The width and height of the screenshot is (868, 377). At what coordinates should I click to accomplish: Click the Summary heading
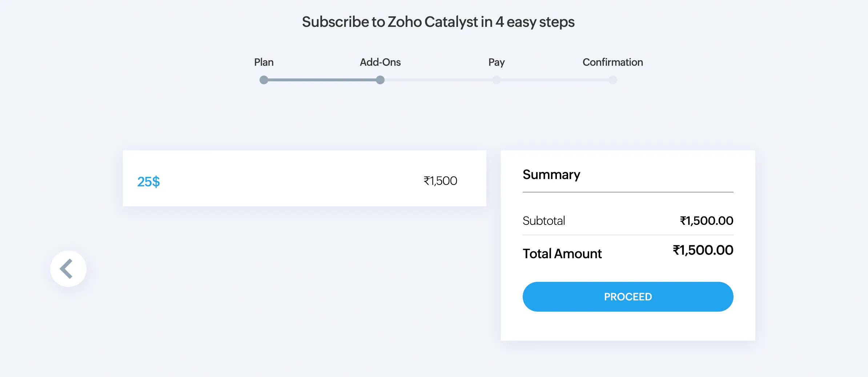pos(551,175)
